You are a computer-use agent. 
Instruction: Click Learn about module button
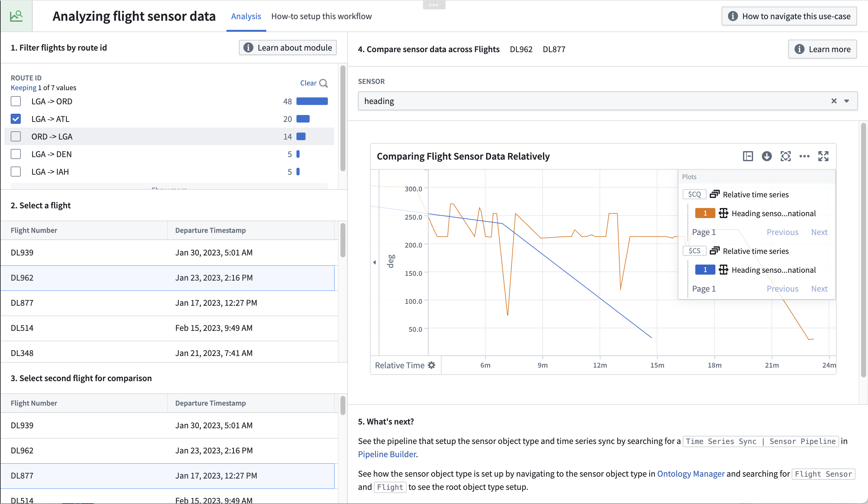pos(288,47)
